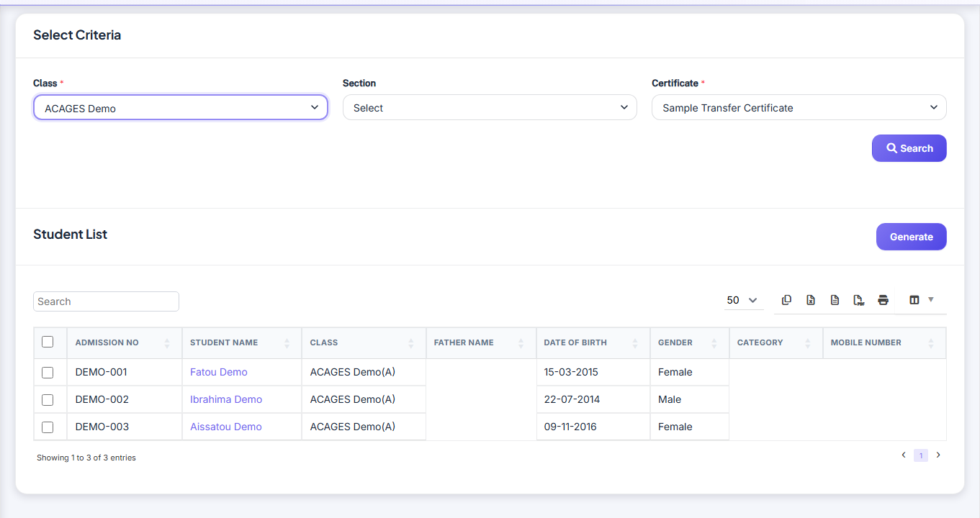Image resolution: width=980 pixels, height=518 pixels.
Task: Go to next page arrow
Action: click(938, 455)
